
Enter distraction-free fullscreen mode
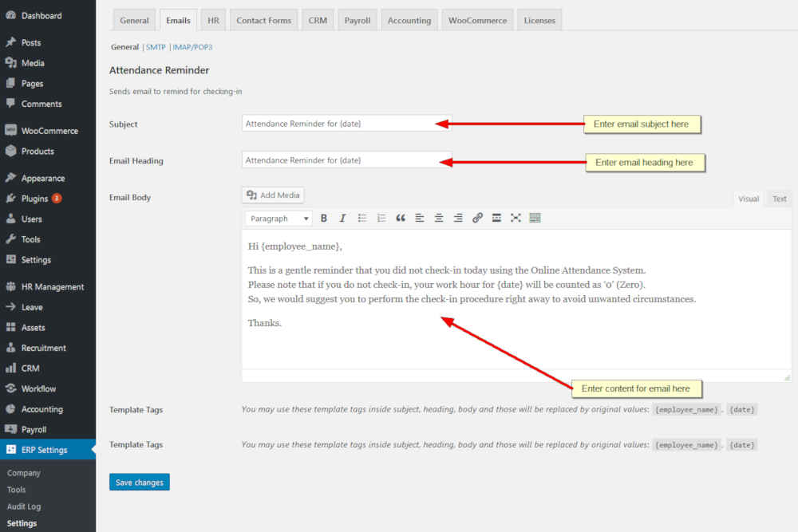pos(516,218)
